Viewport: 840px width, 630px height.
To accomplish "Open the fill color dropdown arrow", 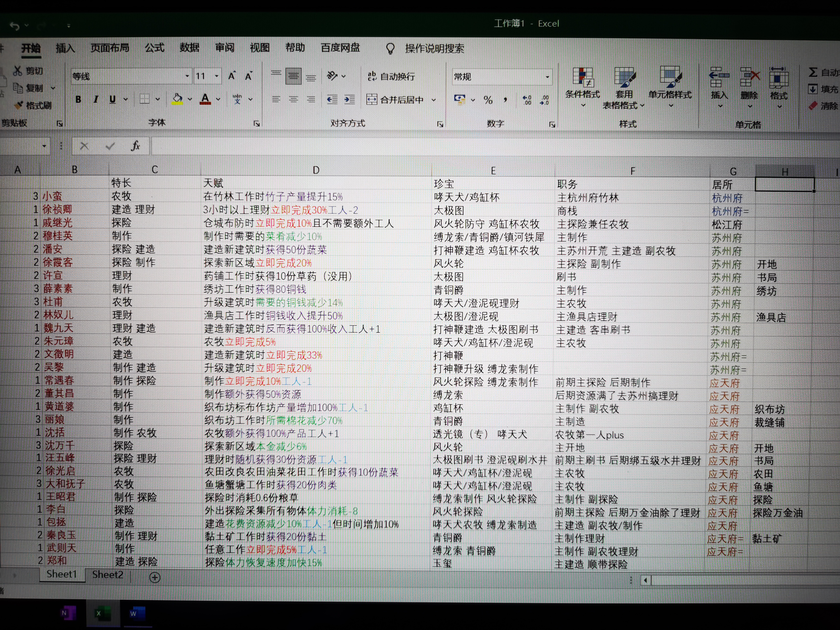I will click(x=190, y=99).
